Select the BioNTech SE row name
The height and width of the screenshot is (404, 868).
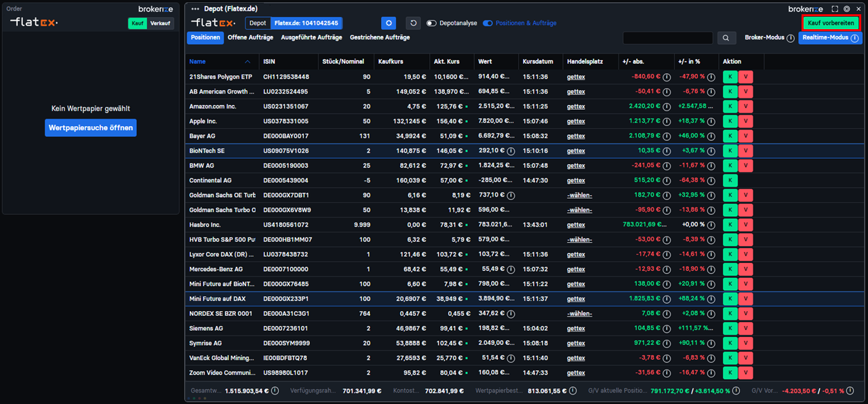coord(207,150)
